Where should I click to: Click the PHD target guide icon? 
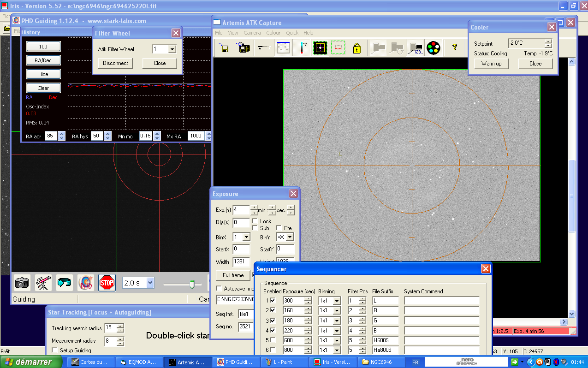click(x=86, y=282)
